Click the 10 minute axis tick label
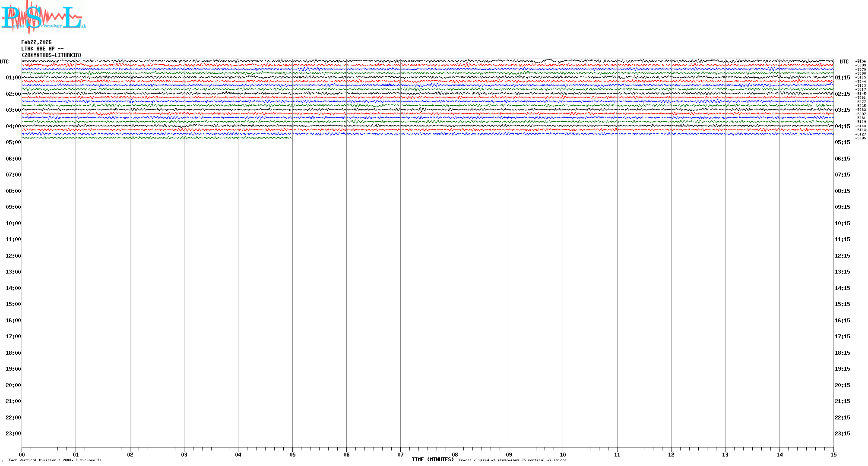Screen dimensions: 868x466 pos(563,454)
